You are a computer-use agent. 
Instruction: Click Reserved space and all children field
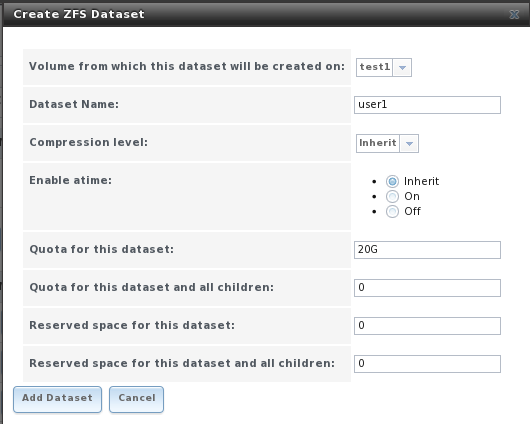[x=427, y=364]
